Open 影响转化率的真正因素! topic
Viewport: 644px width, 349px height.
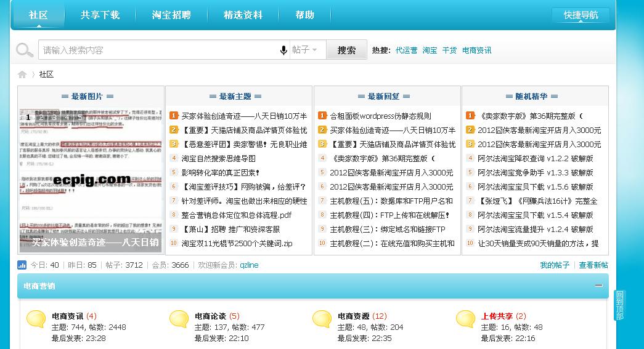[221, 173]
